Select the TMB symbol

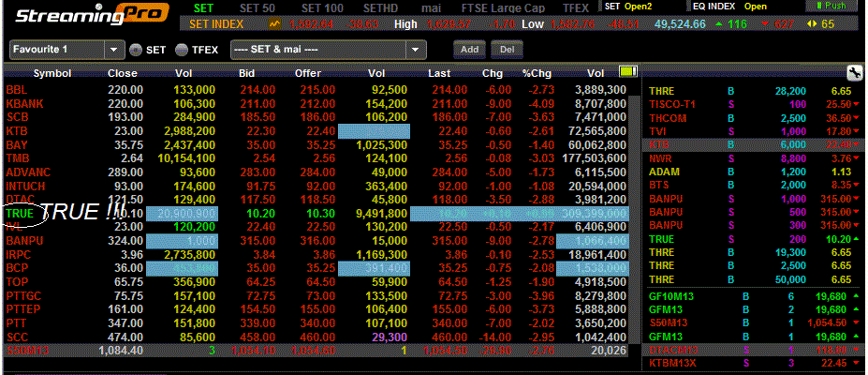tap(18, 158)
